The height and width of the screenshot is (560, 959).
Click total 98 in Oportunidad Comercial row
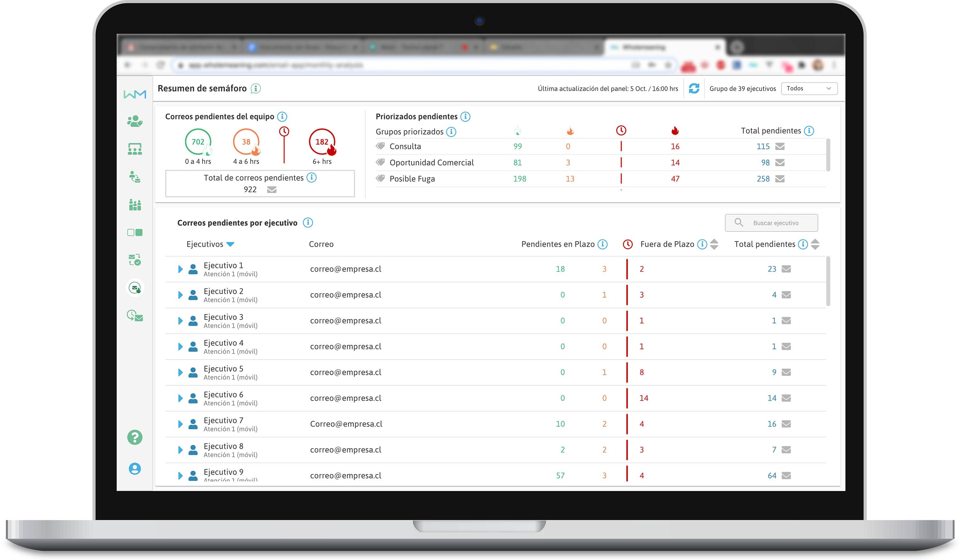click(x=765, y=163)
